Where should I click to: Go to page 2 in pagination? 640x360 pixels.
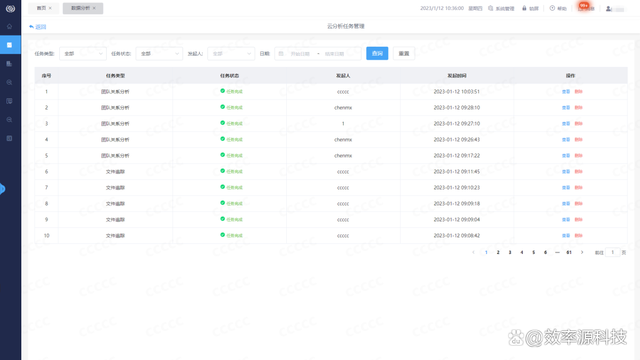[498, 253]
